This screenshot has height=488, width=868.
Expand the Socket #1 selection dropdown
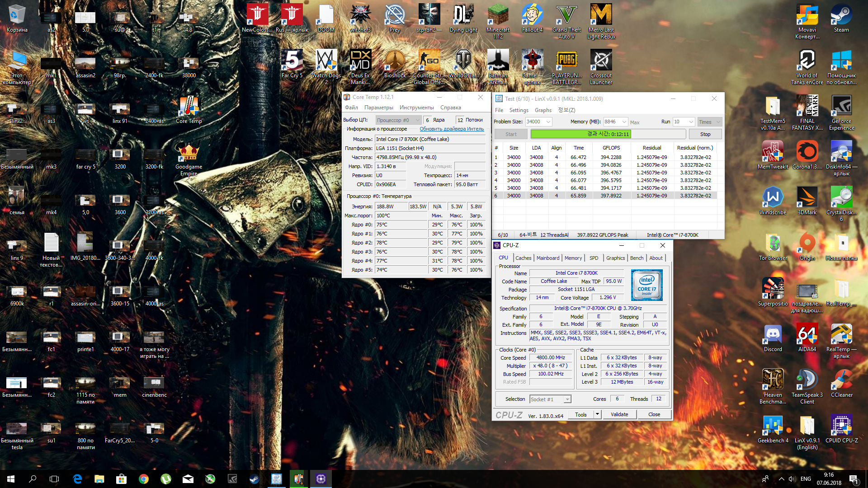(567, 399)
